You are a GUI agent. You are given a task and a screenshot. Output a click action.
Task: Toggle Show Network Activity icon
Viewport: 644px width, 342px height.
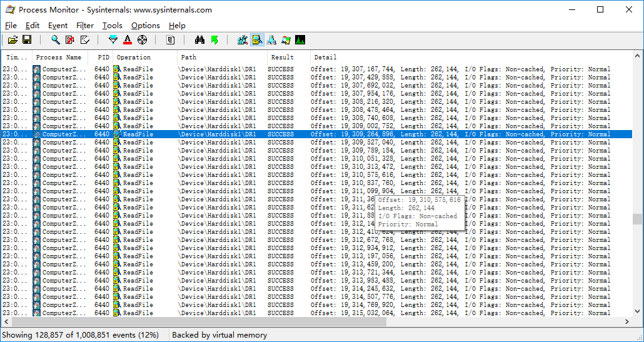click(x=271, y=40)
